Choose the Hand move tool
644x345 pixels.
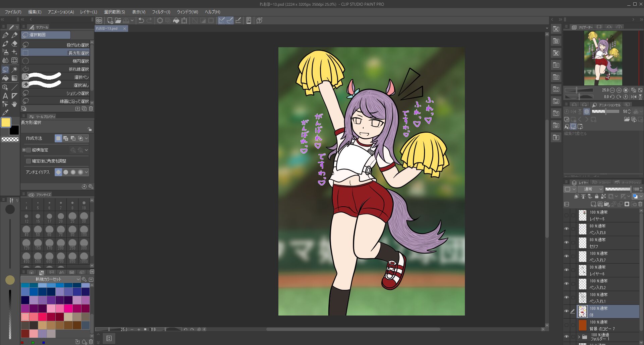[14, 104]
